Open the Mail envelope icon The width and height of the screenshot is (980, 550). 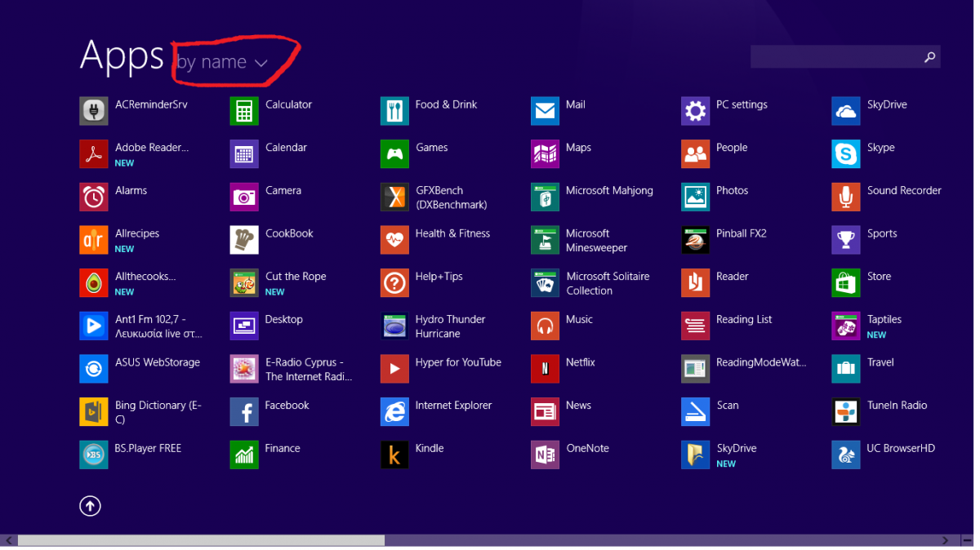545,111
